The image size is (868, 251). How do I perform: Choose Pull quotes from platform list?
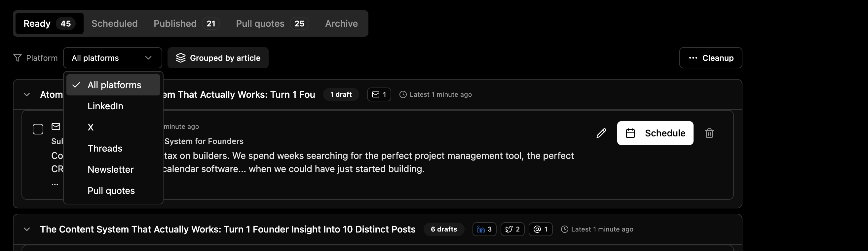click(x=113, y=191)
